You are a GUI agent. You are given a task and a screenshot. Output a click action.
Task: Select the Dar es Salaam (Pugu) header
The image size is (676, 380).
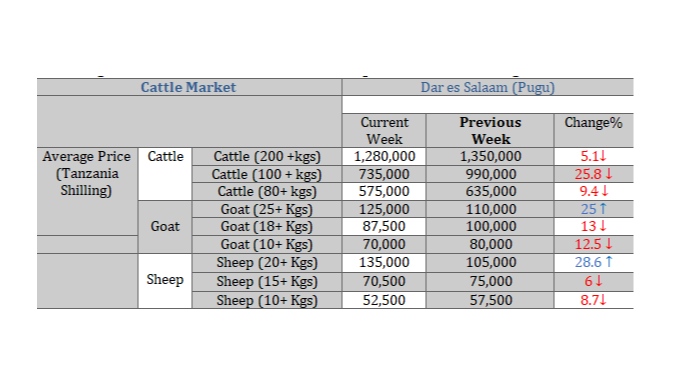(x=488, y=87)
